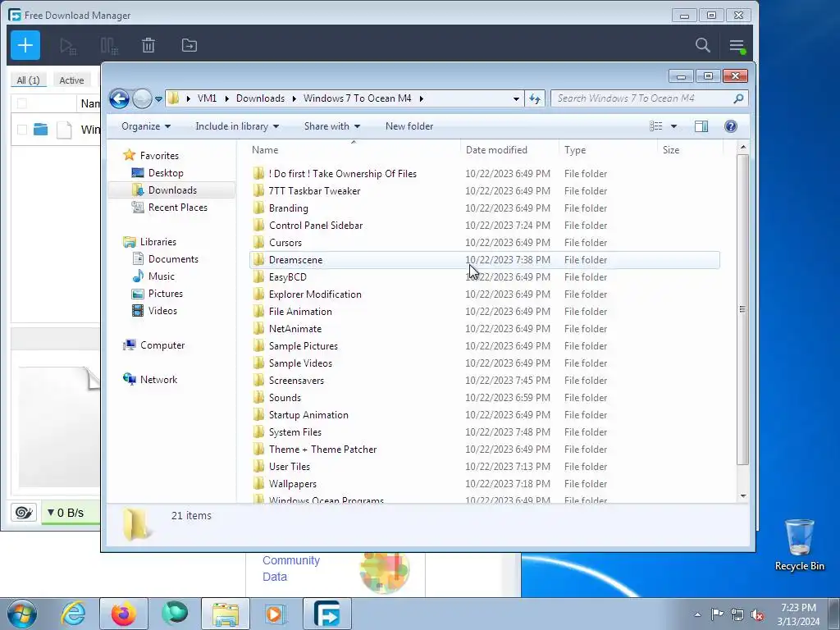Click the scrollbar up arrow in Explorer
This screenshot has height=630, width=840.
pyautogui.click(x=743, y=147)
